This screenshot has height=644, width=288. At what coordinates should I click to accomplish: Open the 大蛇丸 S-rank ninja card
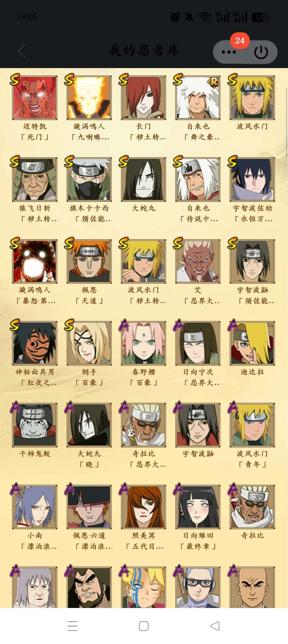143,179
